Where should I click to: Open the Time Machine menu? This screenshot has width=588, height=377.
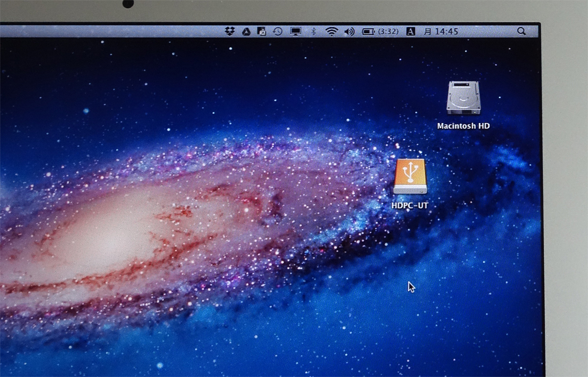(278, 31)
